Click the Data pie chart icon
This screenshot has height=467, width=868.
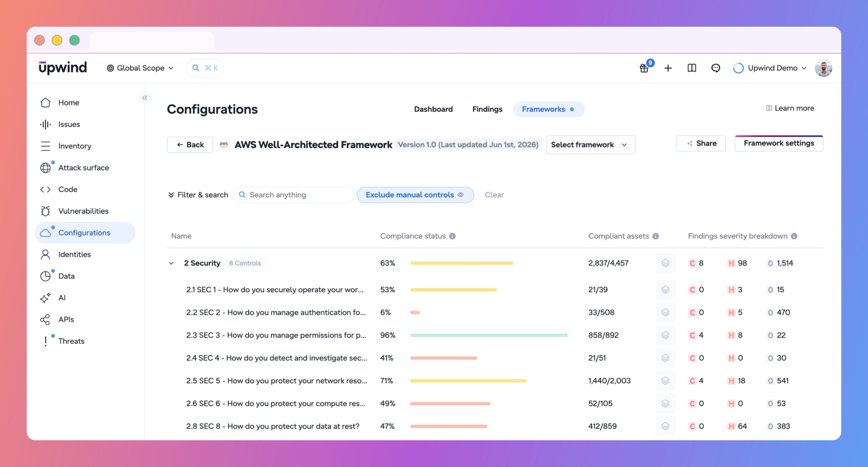[45, 276]
